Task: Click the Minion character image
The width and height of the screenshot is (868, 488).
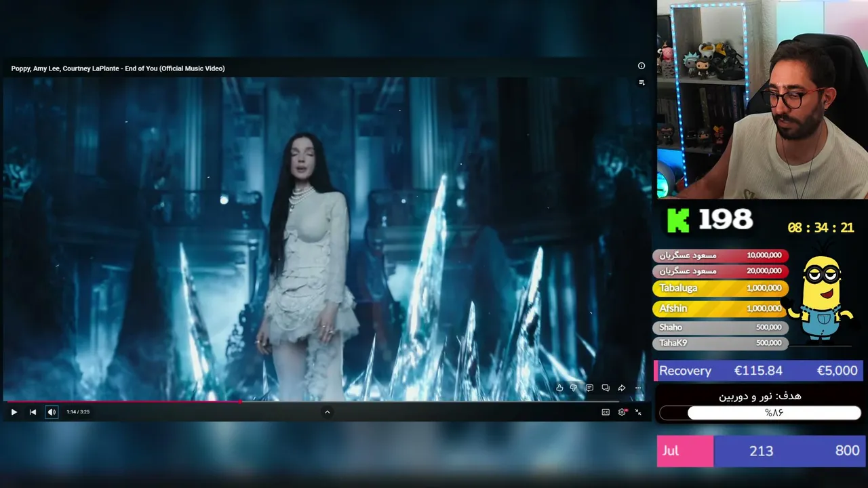Action: (821, 296)
